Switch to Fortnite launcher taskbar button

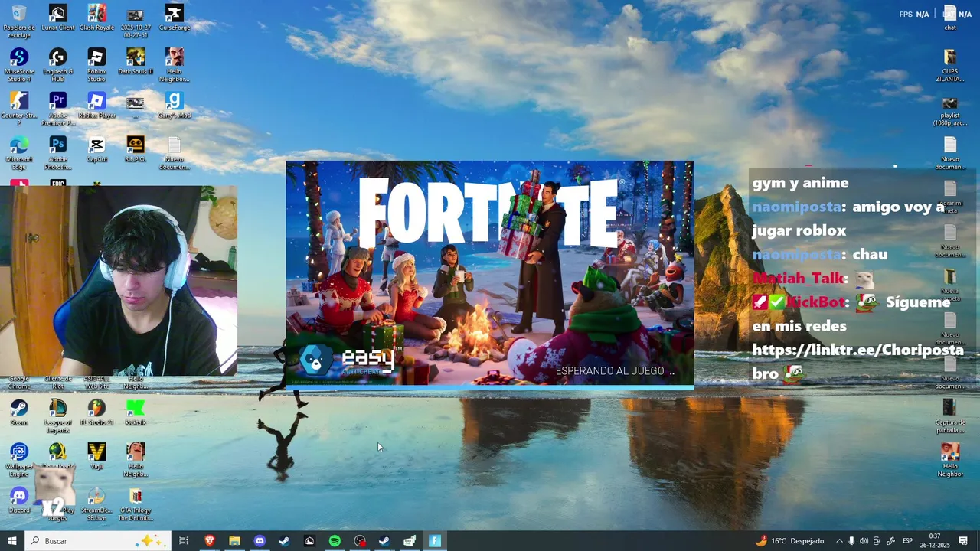coord(435,541)
